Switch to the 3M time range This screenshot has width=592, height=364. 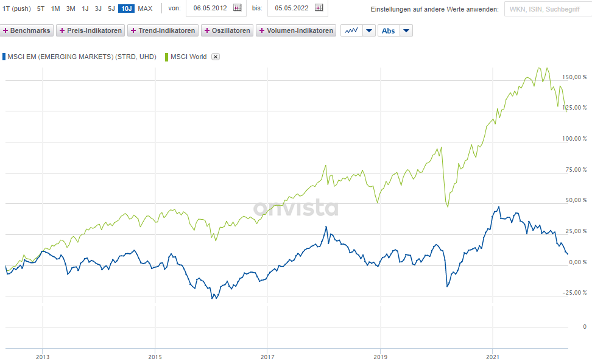(x=71, y=9)
